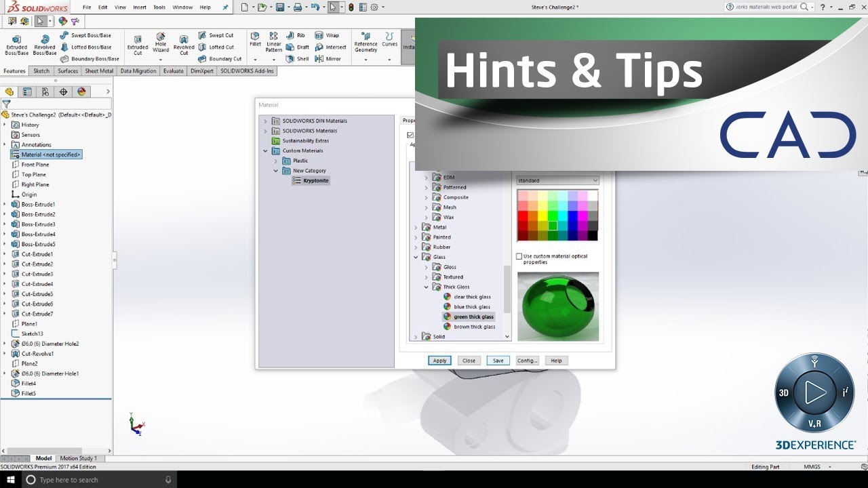Click the Windows Start button
The image size is (868, 488).
click(x=9, y=479)
